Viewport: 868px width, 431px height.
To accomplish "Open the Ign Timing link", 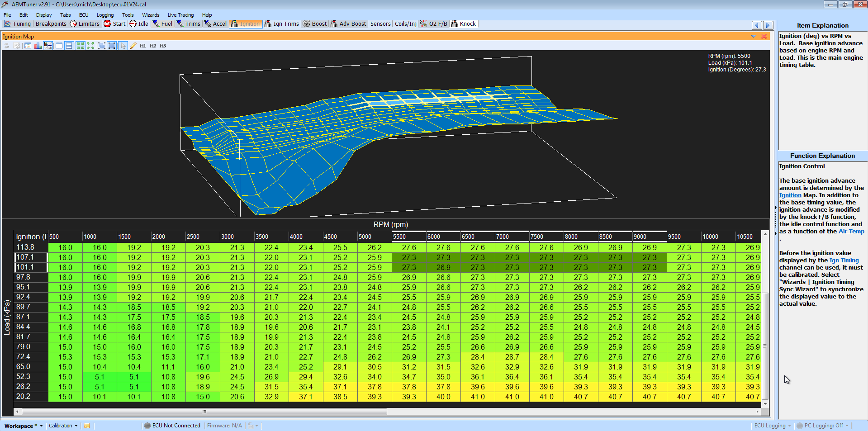I will pos(844,260).
